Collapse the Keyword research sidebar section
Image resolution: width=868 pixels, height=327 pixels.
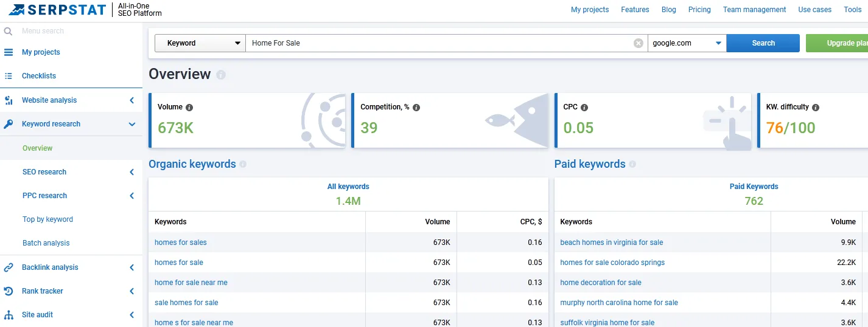pos(131,124)
